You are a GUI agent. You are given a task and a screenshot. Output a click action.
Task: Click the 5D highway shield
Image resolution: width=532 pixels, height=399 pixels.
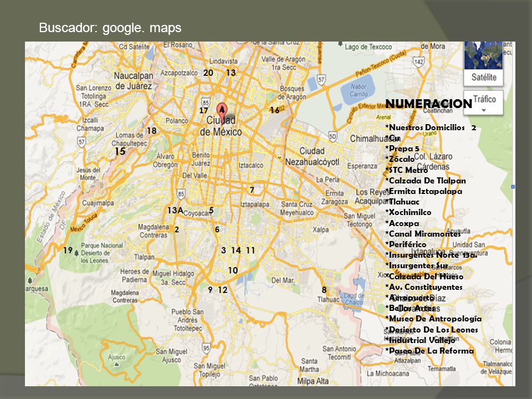tap(332, 136)
